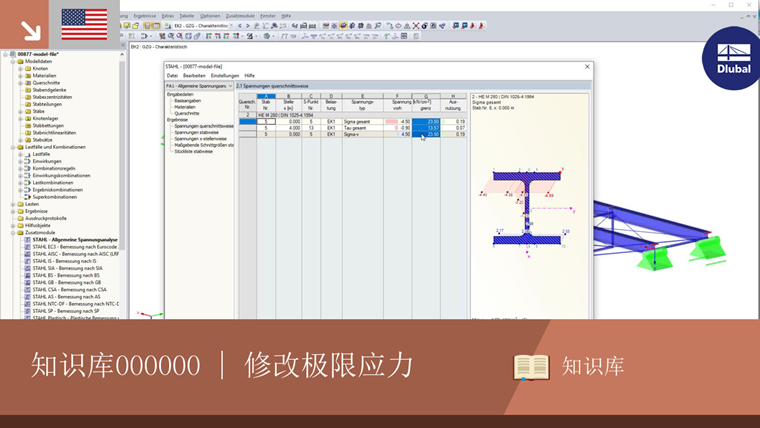Select Knotenlager in the navigator
Screen dimensions: 760x428
45,118
